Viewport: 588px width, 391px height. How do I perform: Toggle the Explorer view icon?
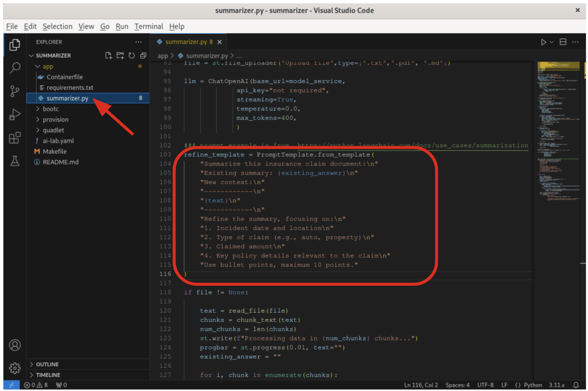[x=15, y=45]
